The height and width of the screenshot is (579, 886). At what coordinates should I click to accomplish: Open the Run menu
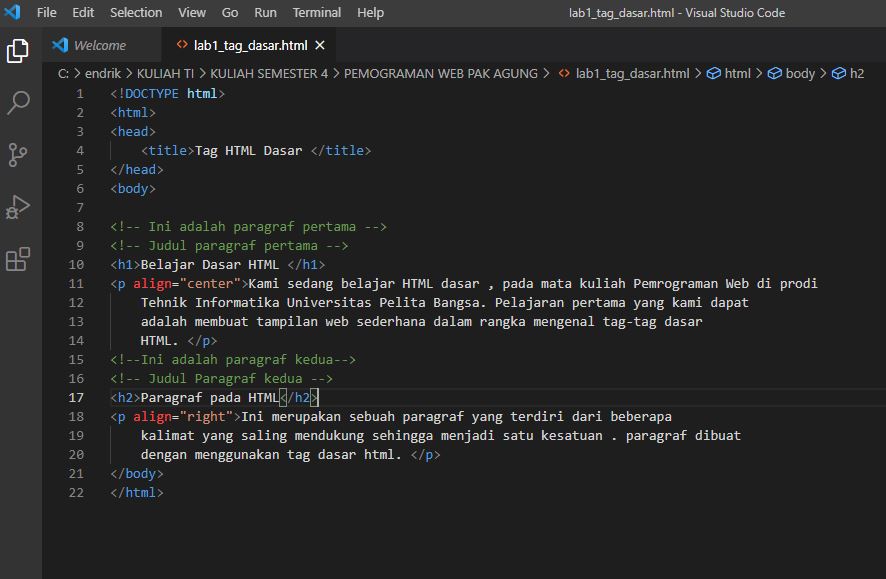point(267,13)
